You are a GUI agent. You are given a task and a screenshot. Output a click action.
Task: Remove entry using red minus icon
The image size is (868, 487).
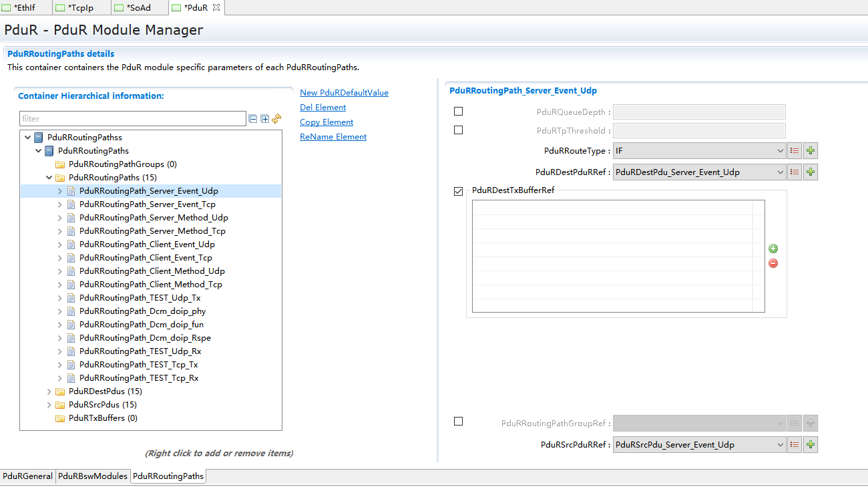click(773, 263)
